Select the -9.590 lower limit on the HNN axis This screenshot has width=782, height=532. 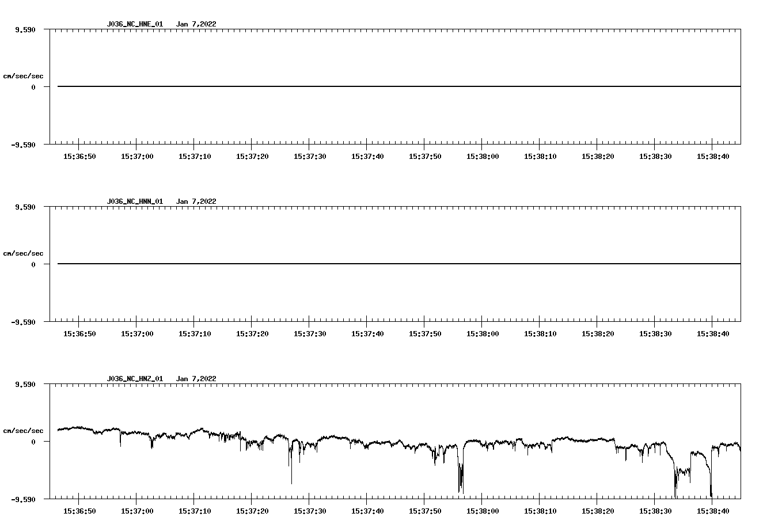pyautogui.click(x=24, y=322)
